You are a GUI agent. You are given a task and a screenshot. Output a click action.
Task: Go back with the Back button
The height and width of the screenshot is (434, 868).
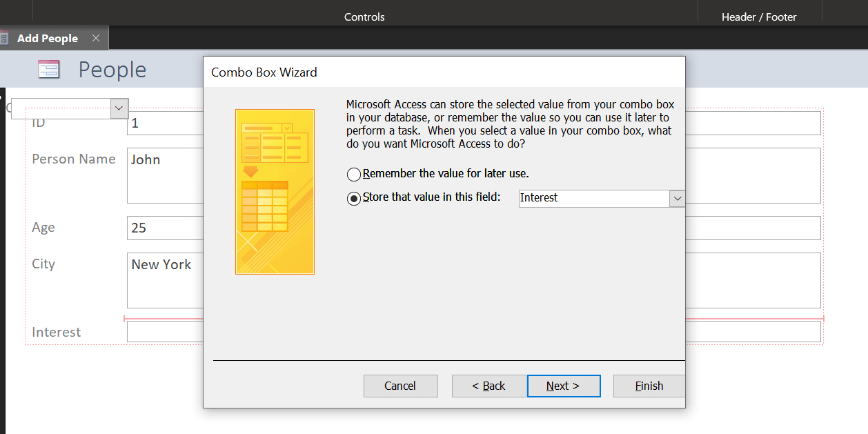(x=489, y=386)
